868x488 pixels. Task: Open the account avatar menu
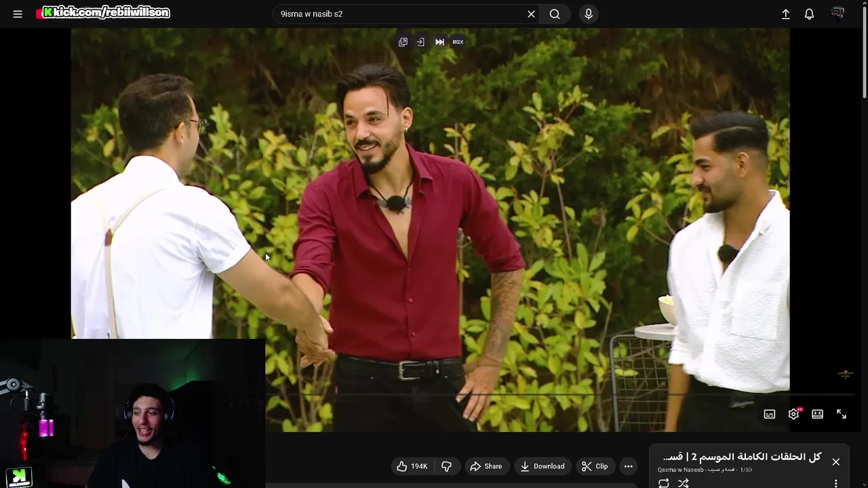[838, 14]
